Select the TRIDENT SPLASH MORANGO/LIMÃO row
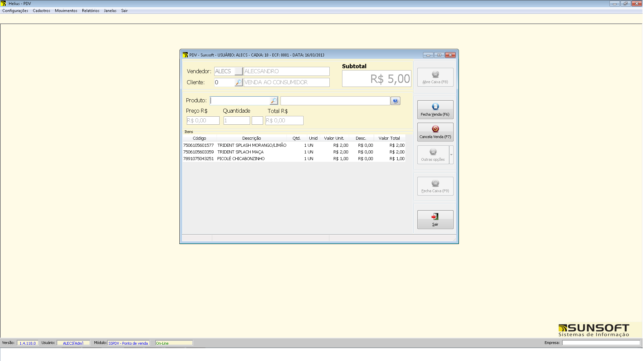Screen dimensions: 644x361 coord(252,145)
